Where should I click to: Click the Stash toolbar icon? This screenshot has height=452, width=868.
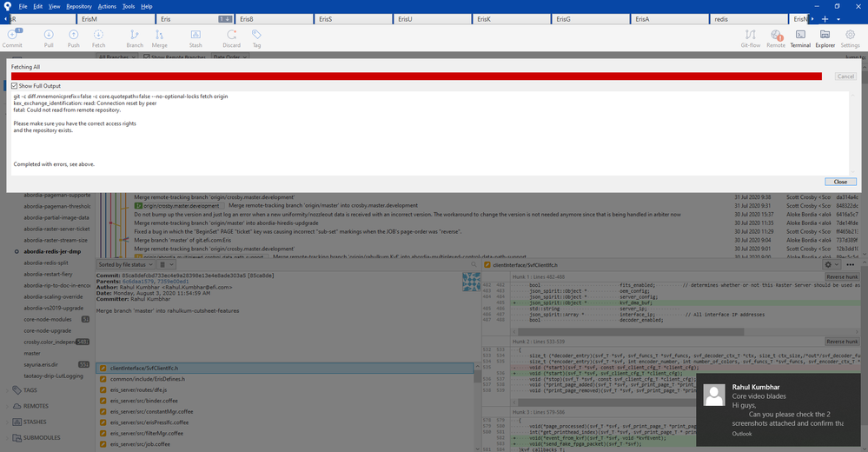coord(195,35)
